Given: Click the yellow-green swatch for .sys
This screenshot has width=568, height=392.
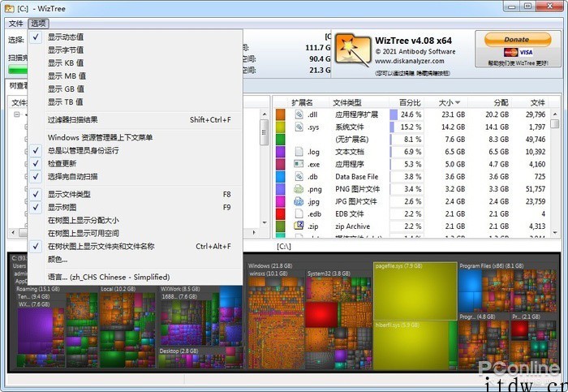Looking at the screenshot, I should (x=281, y=127).
